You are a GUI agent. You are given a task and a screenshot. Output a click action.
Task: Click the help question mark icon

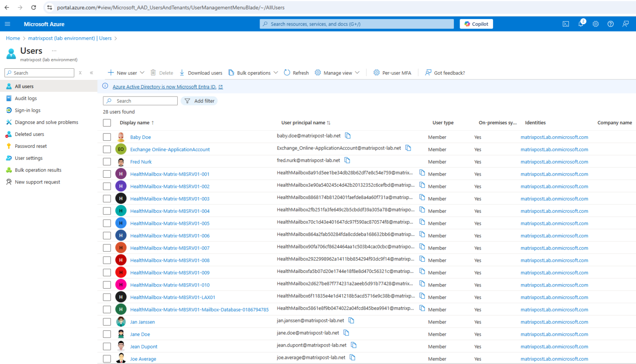(x=610, y=24)
